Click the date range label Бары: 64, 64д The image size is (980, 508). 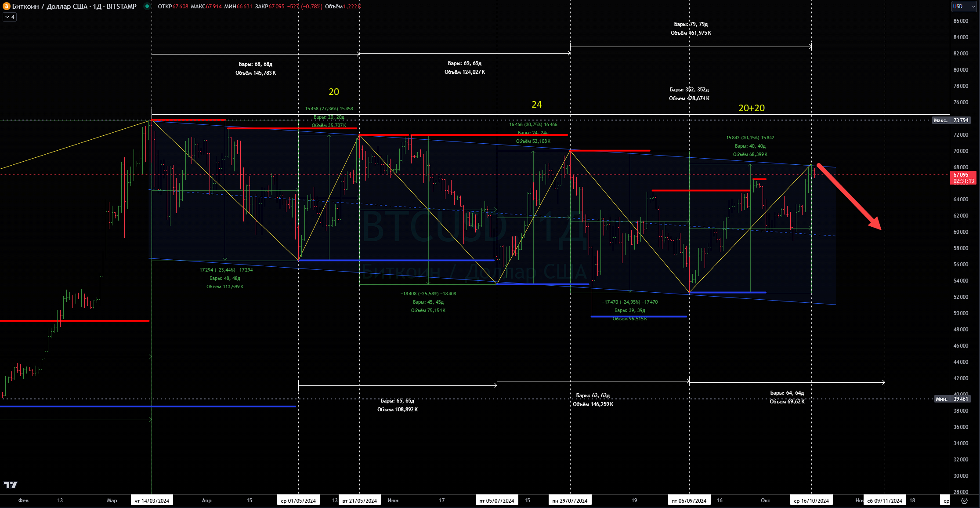(x=787, y=393)
